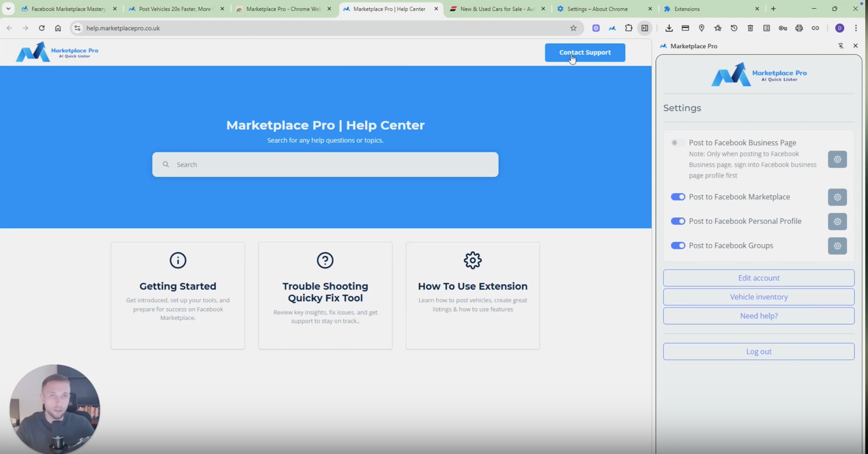Image resolution: width=868 pixels, height=454 pixels.
Task: Disable Post to Facebook Marketplace toggle
Action: tap(678, 197)
